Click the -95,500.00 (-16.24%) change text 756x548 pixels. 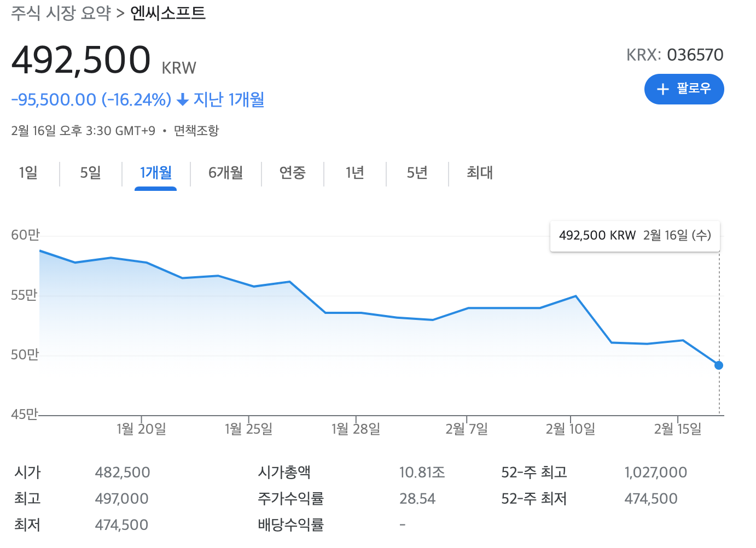coord(91,100)
